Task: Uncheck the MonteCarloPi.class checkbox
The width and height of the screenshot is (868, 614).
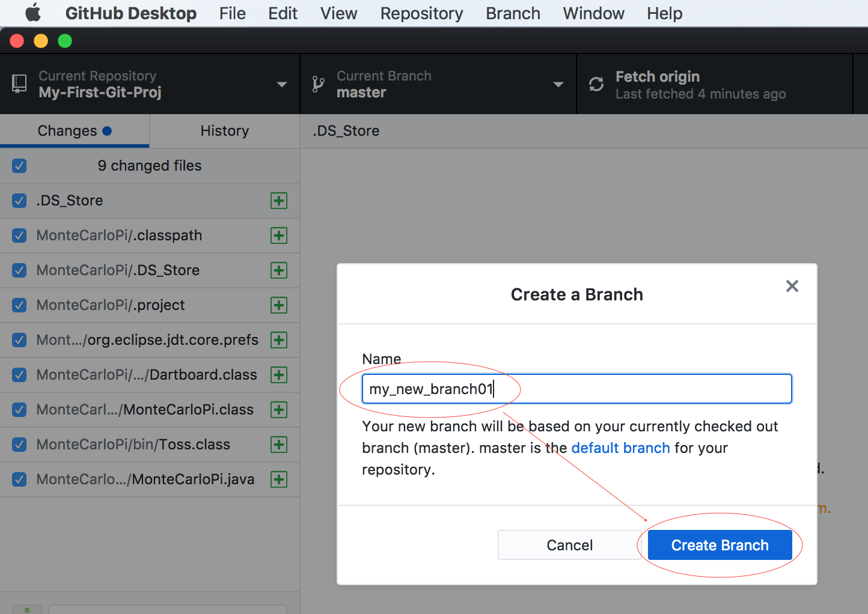Action: 19,410
